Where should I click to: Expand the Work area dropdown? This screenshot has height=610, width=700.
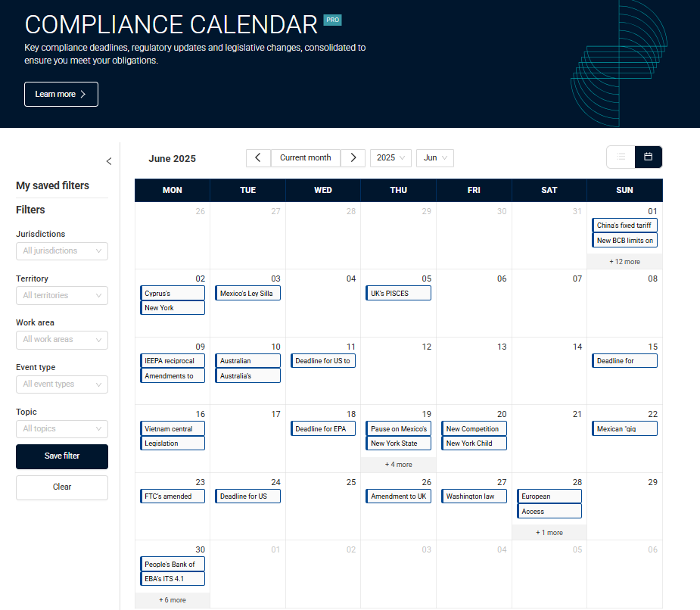pos(61,339)
